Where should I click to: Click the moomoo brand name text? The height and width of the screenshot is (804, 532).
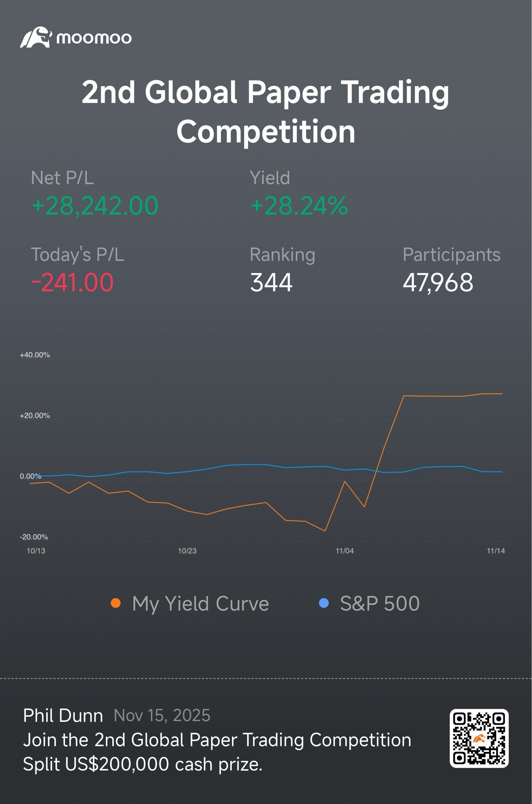point(94,37)
